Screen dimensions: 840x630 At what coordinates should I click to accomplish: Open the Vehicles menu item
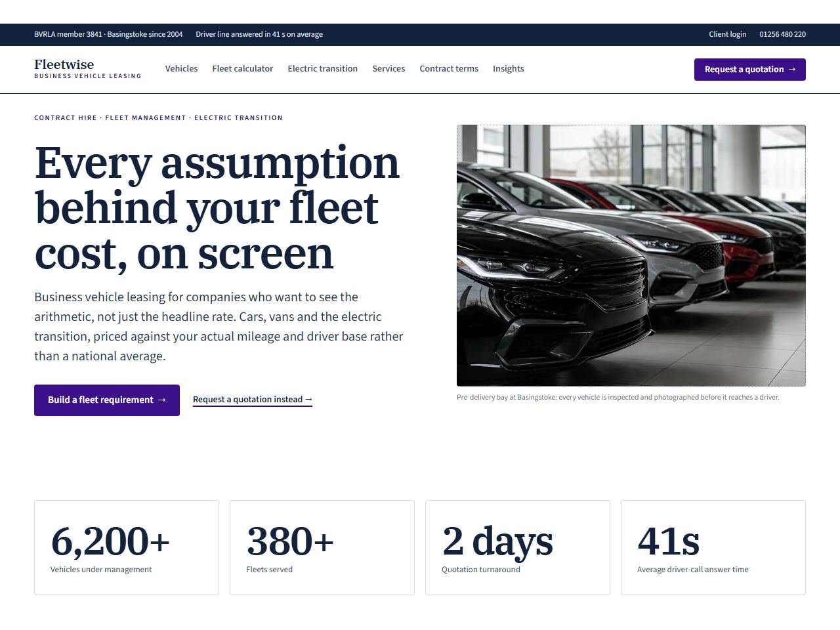click(181, 69)
